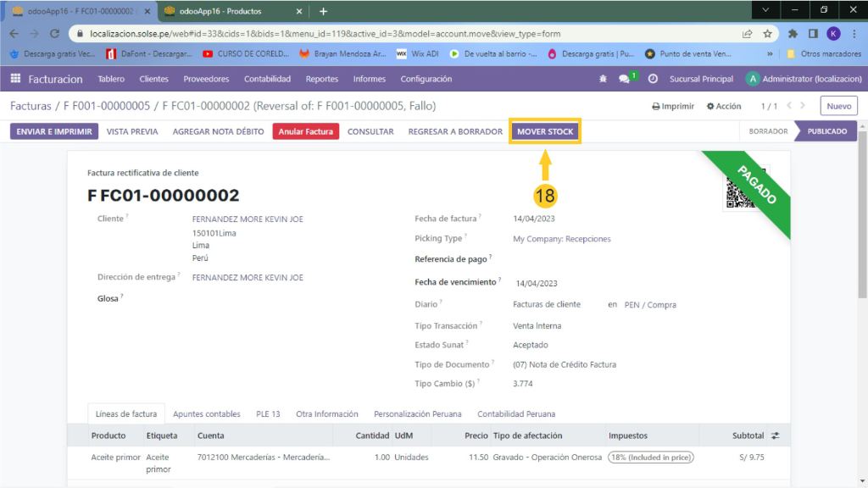Open the Imprimir print dropdown
Viewport: 868px width, 488px height.
point(673,107)
